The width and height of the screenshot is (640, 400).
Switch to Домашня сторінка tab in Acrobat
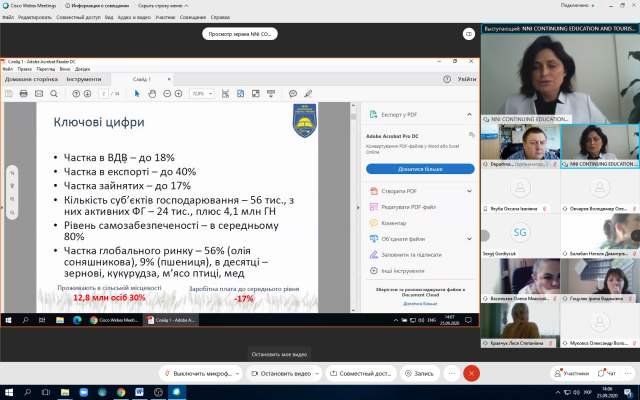[31, 79]
